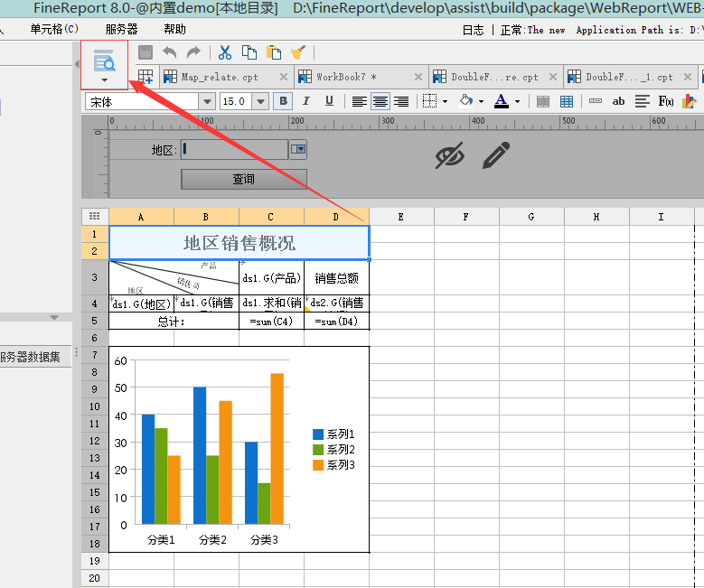The height and width of the screenshot is (588, 704).
Task: Select column A header
Action: [141, 217]
